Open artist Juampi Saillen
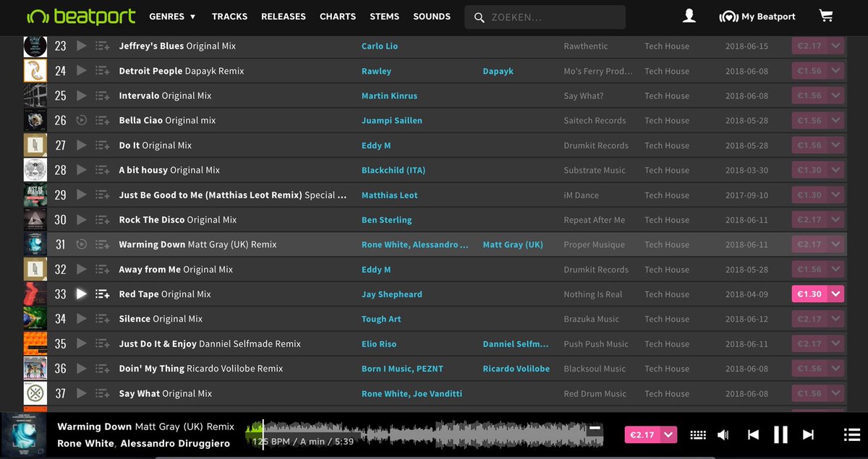This screenshot has height=459, width=868. coord(392,121)
